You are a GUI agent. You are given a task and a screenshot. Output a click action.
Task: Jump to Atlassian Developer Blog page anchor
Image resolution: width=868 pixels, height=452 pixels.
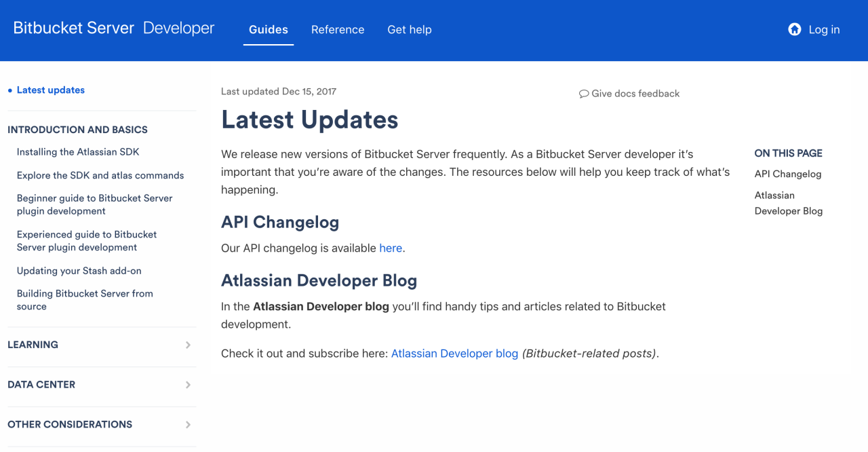(788, 203)
